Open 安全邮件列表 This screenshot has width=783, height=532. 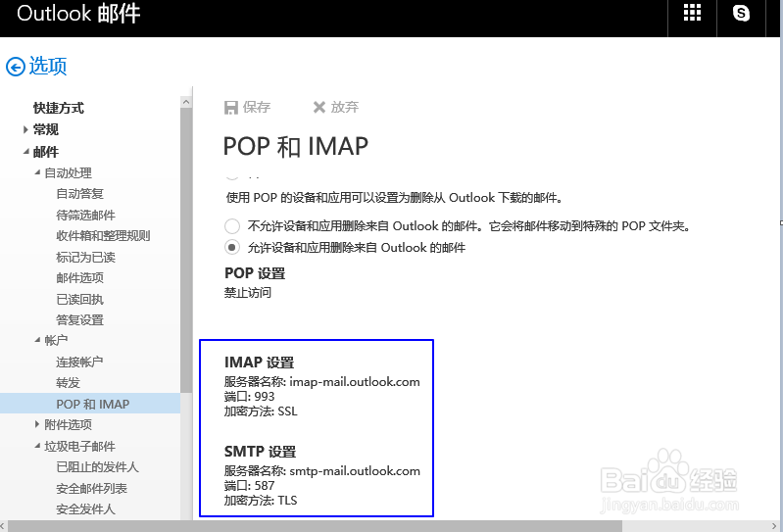click(x=91, y=489)
